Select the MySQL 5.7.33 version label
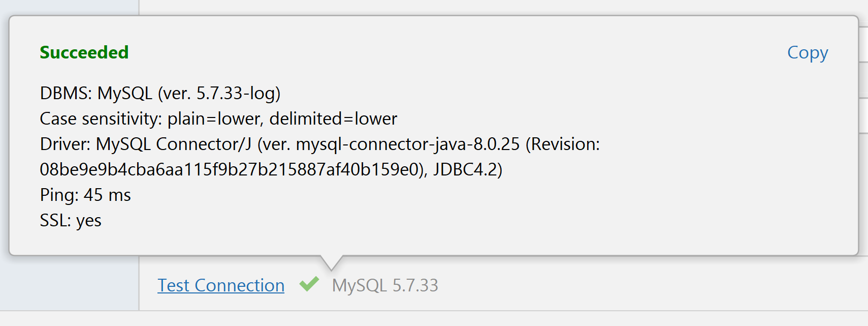 coord(385,285)
